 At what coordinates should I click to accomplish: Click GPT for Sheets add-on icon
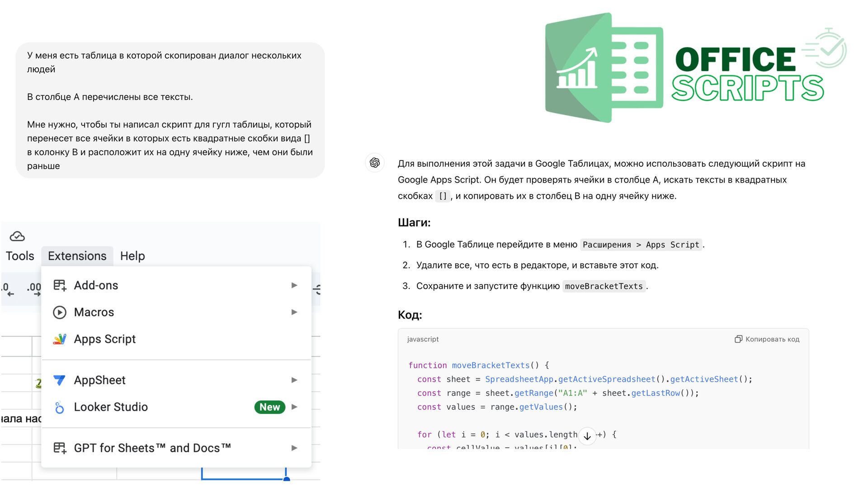60,448
